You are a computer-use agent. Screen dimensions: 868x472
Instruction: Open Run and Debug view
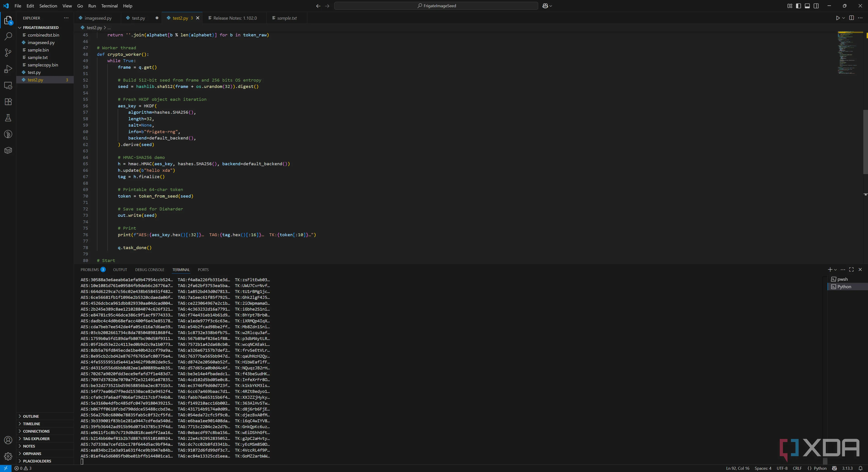pos(8,69)
